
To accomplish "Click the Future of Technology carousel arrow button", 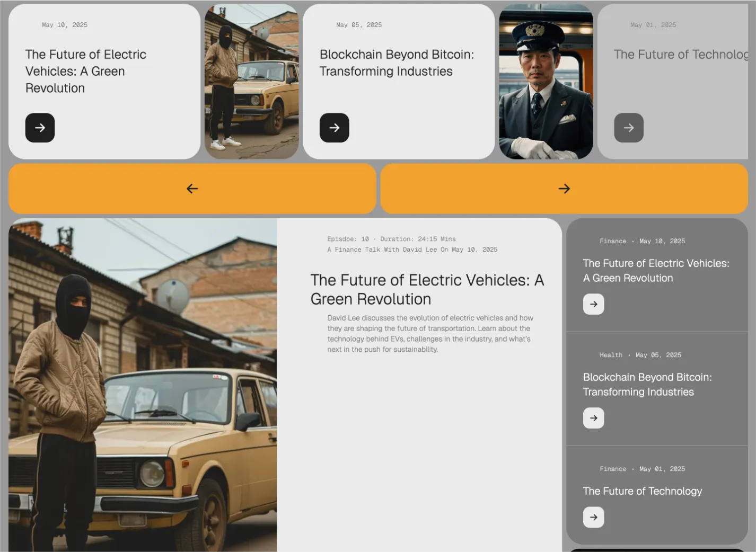I will pos(628,128).
